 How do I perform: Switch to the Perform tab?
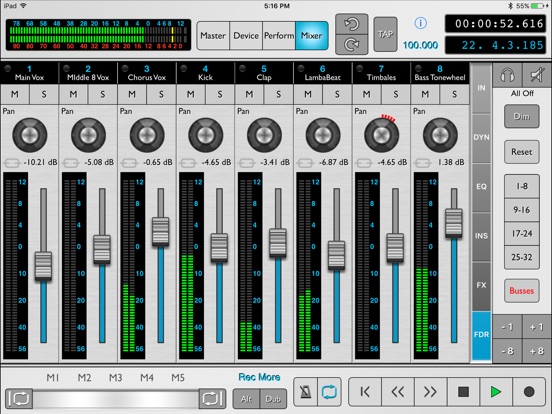[279, 36]
